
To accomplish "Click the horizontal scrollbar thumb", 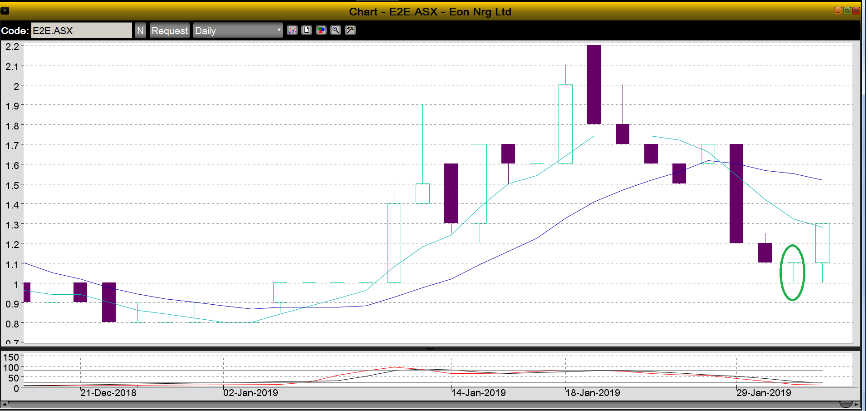I will pyautogui.click(x=846, y=404).
